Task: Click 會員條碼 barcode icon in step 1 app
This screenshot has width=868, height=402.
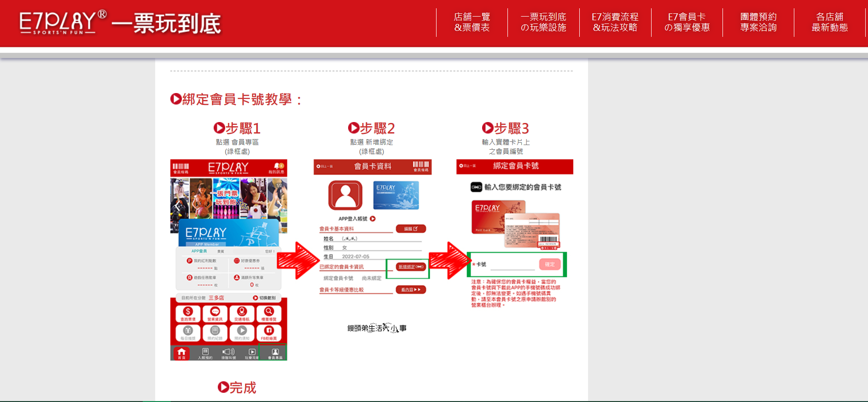Action: click(x=181, y=168)
